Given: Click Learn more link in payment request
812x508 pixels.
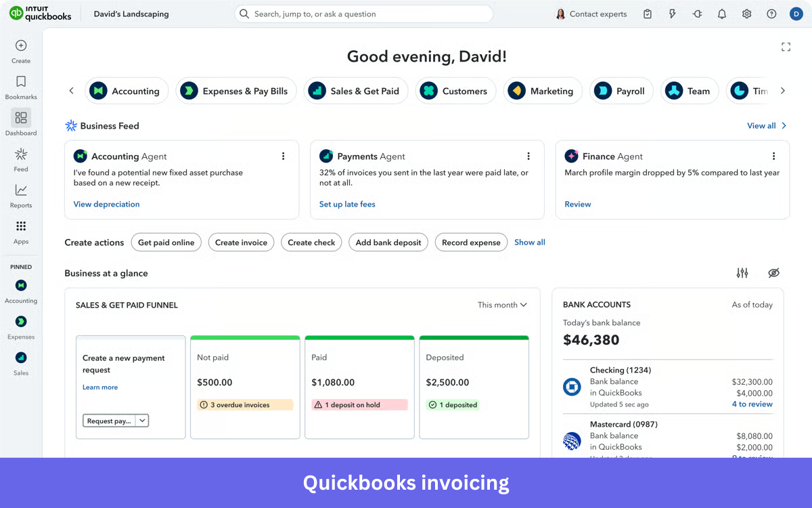Looking at the screenshot, I should pyautogui.click(x=100, y=387).
